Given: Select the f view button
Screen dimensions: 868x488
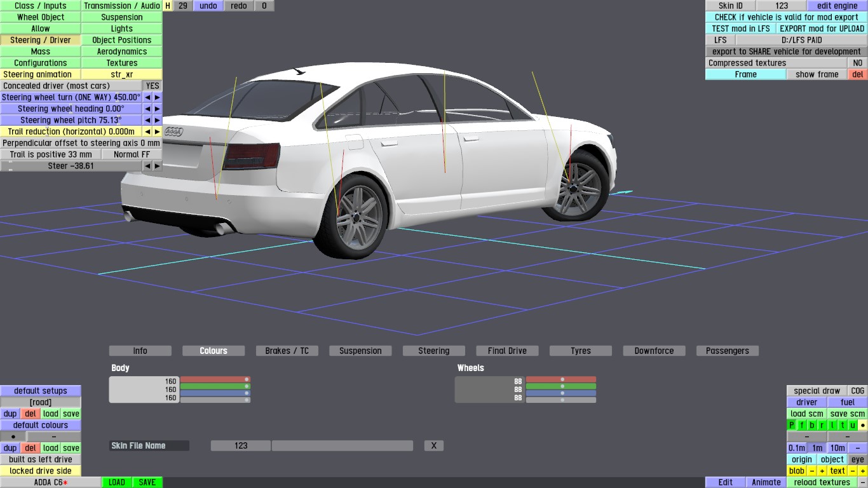Looking at the screenshot, I should pos(802,425).
